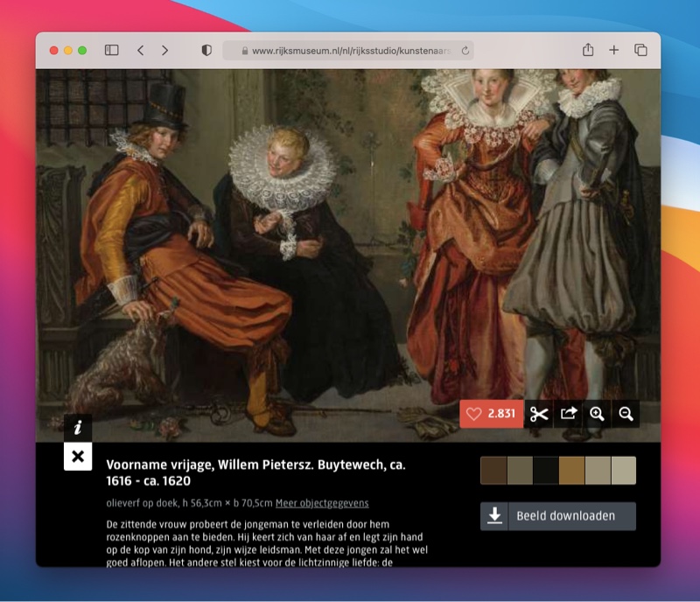
Task: Open the privacy report shield icon
Action: (206, 50)
